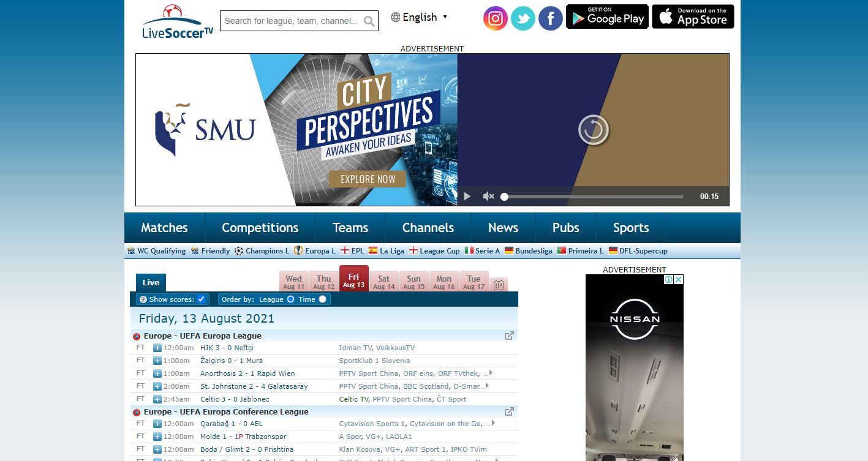Click the ad video progress slider
The image size is (868, 461).
pyautogui.click(x=593, y=197)
